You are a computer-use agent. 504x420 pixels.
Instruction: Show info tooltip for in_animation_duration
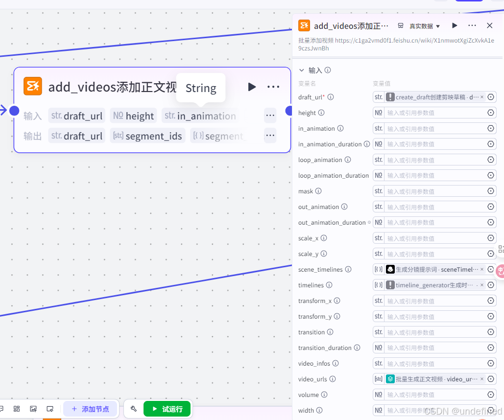[367, 144]
